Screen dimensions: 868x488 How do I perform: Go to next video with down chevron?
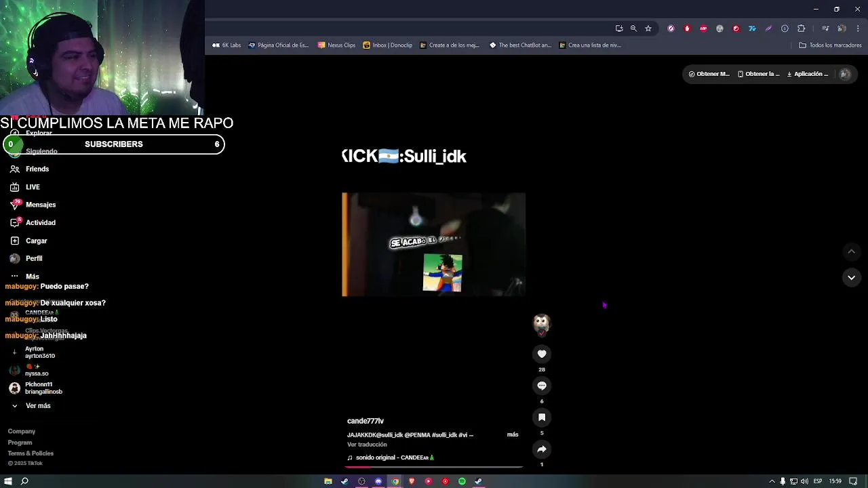tap(851, 277)
